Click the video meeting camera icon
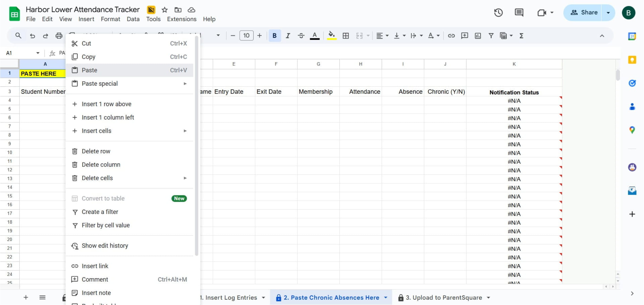This screenshot has height=305, width=644. (x=542, y=13)
